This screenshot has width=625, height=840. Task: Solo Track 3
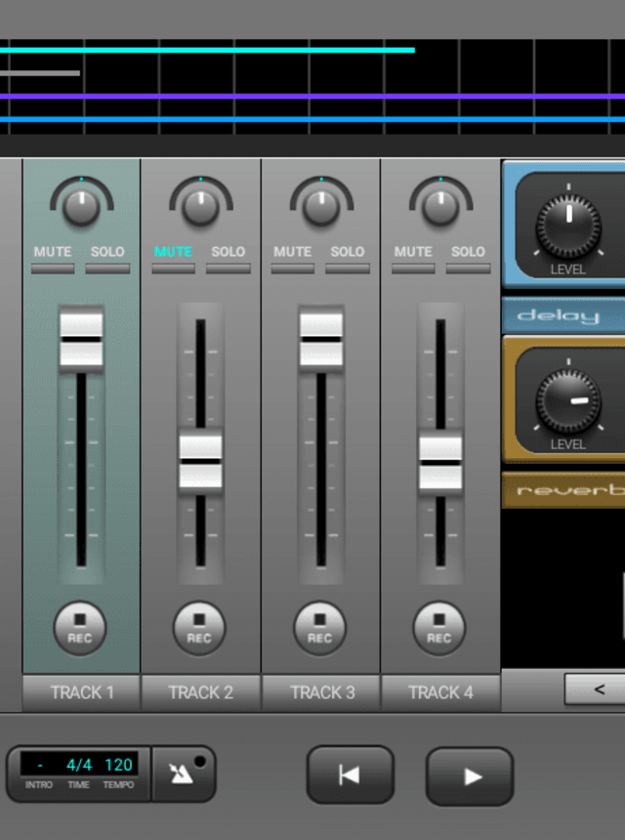(x=347, y=260)
